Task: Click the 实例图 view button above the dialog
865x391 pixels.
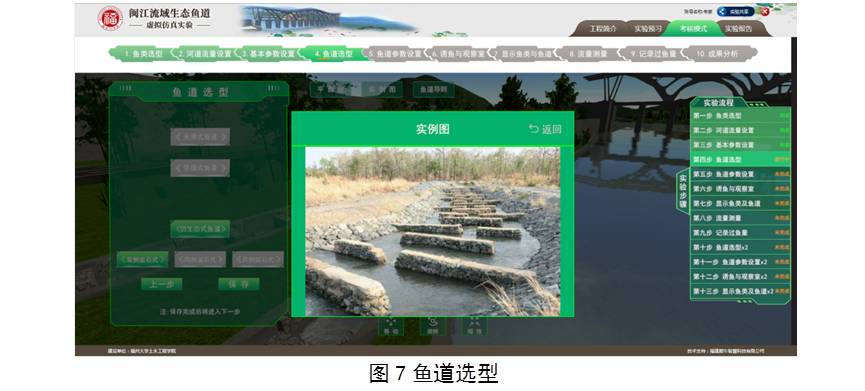Action: click(382, 89)
